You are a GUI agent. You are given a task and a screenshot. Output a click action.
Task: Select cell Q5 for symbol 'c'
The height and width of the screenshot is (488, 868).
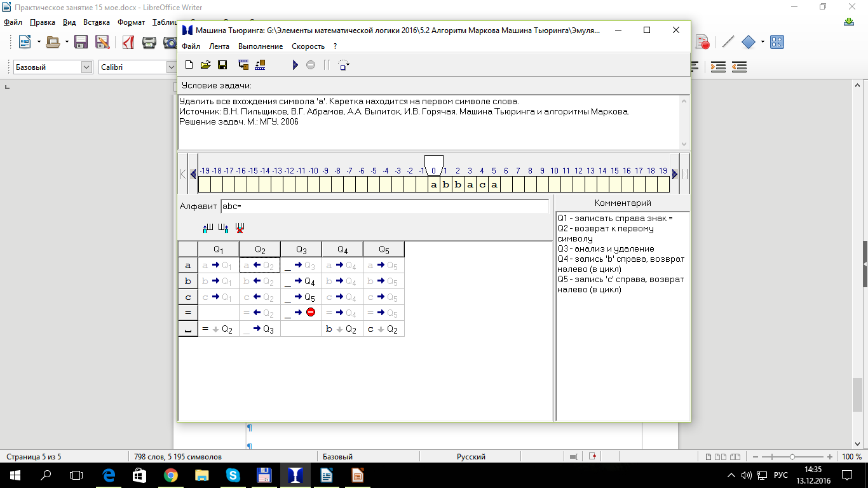(x=384, y=297)
